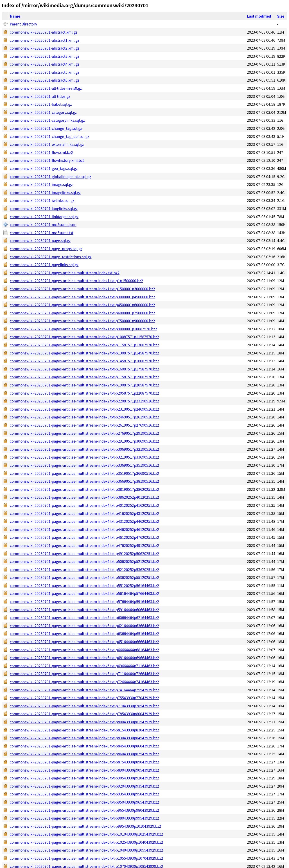Click the archive icon beside change_tag.sql.gz
The height and width of the screenshot is (868, 289).
point(5,128)
